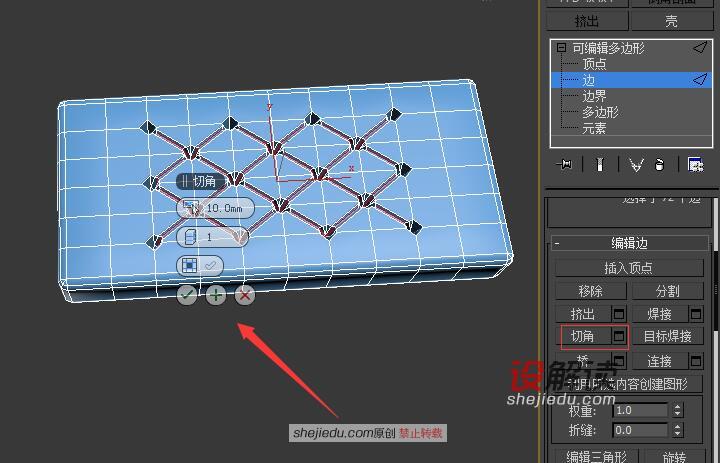Apply and continue with the plus button

pyautogui.click(x=216, y=295)
